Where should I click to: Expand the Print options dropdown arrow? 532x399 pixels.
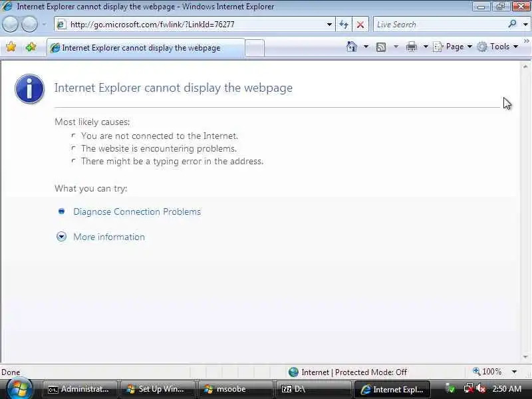(x=426, y=47)
